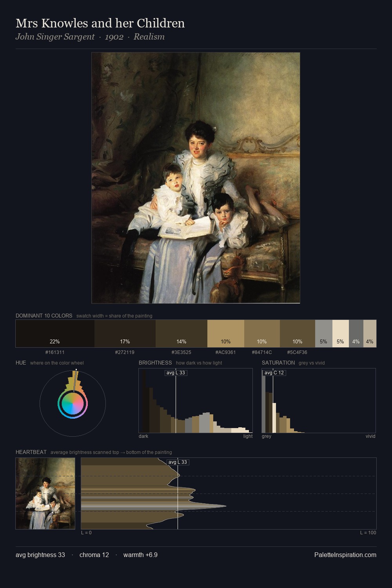Click the title Mrs Knowles and her Children
392x588 pixels.
[x=100, y=24]
